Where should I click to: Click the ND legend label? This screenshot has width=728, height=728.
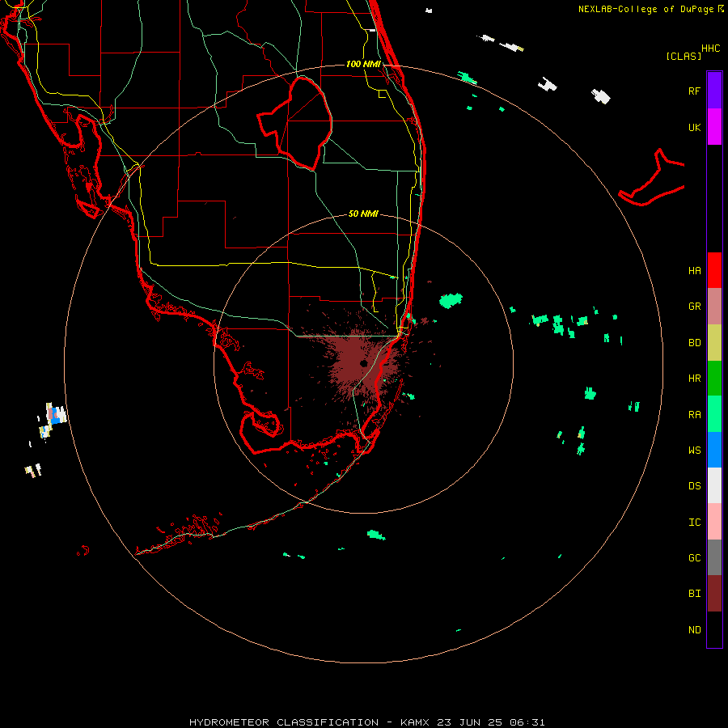pyautogui.click(x=694, y=630)
